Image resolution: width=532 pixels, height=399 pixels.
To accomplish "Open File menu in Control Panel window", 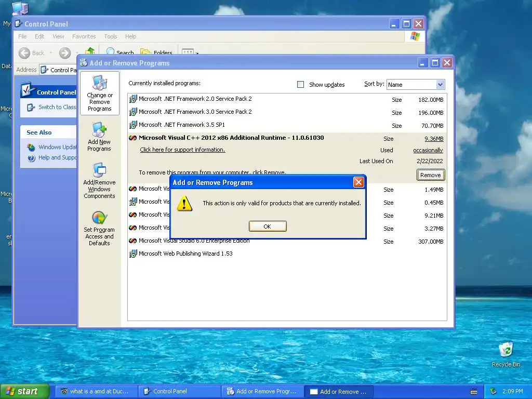I will [x=22, y=36].
